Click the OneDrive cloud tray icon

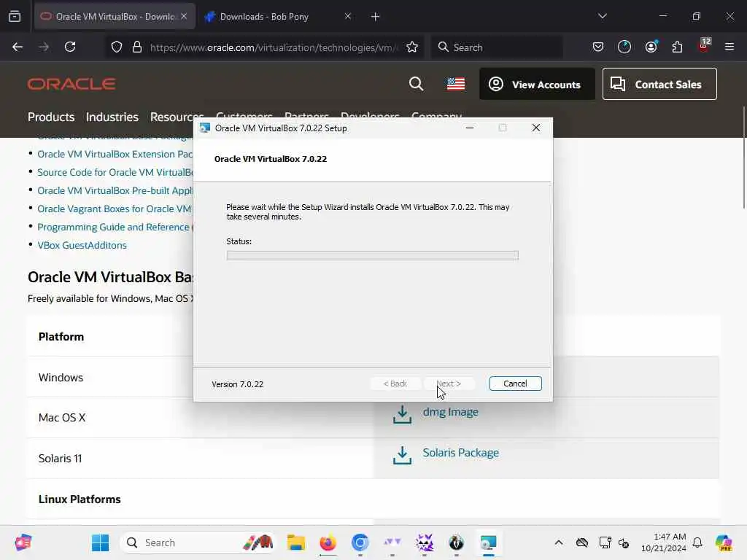pos(581,542)
